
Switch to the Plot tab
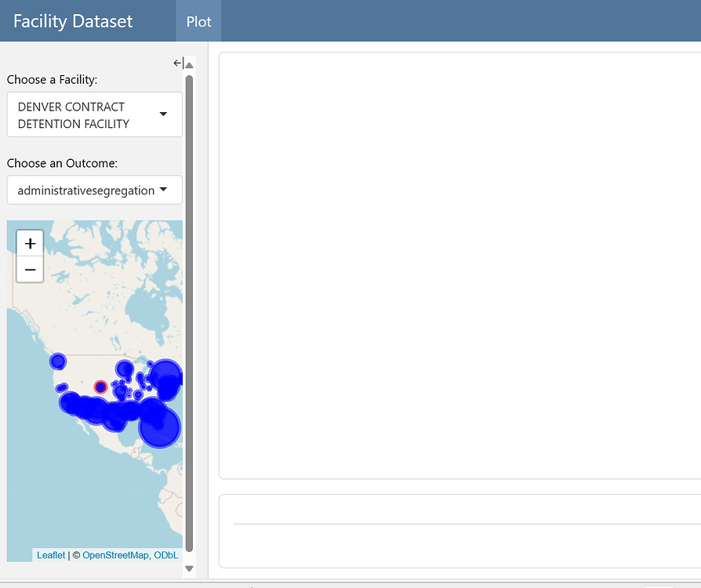click(198, 21)
